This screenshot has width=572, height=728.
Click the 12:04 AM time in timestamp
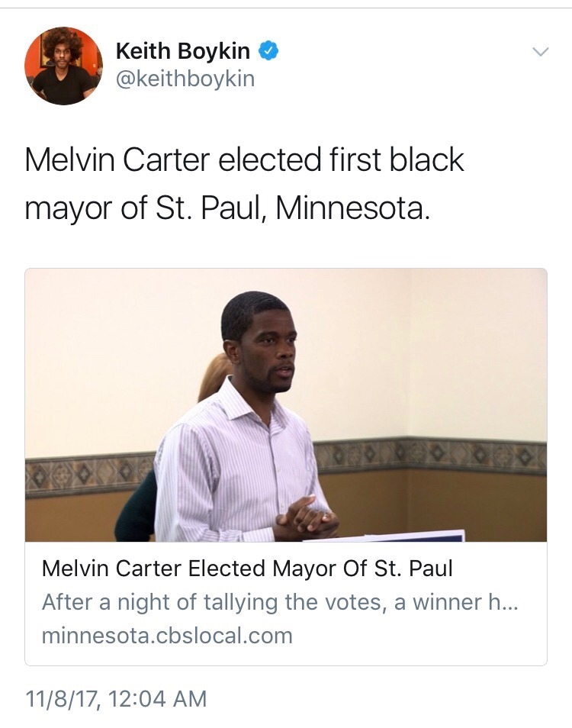[159, 698]
